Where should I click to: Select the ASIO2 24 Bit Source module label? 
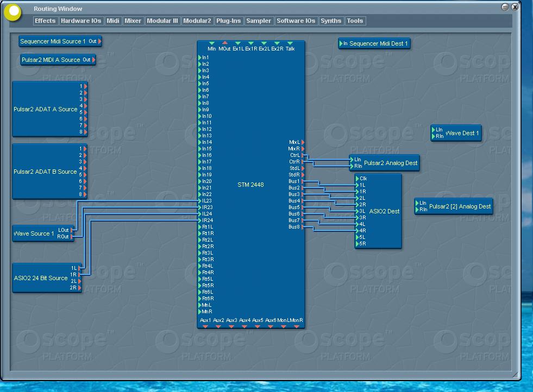pos(41,278)
